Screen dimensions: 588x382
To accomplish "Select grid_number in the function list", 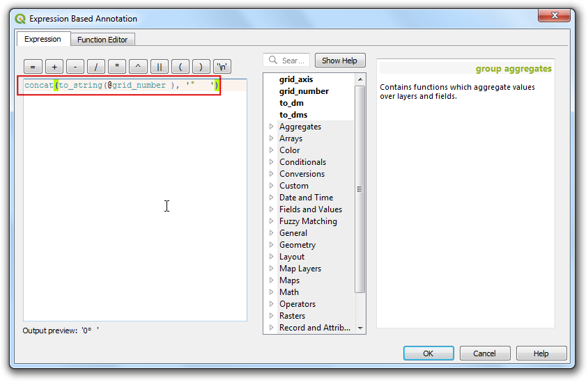I will coord(304,91).
